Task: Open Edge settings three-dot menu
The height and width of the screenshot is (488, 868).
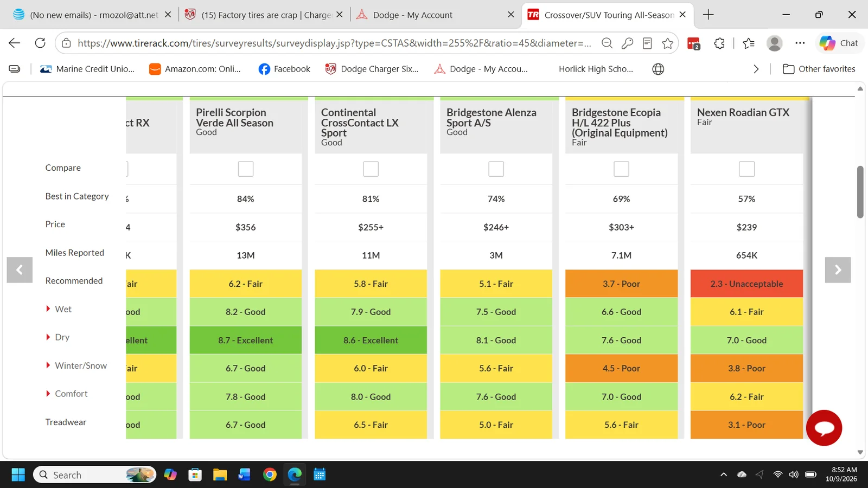Action: pyautogui.click(x=800, y=43)
